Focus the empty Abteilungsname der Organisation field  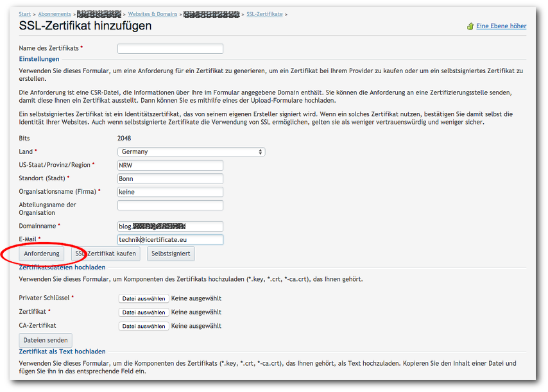(x=170, y=205)
